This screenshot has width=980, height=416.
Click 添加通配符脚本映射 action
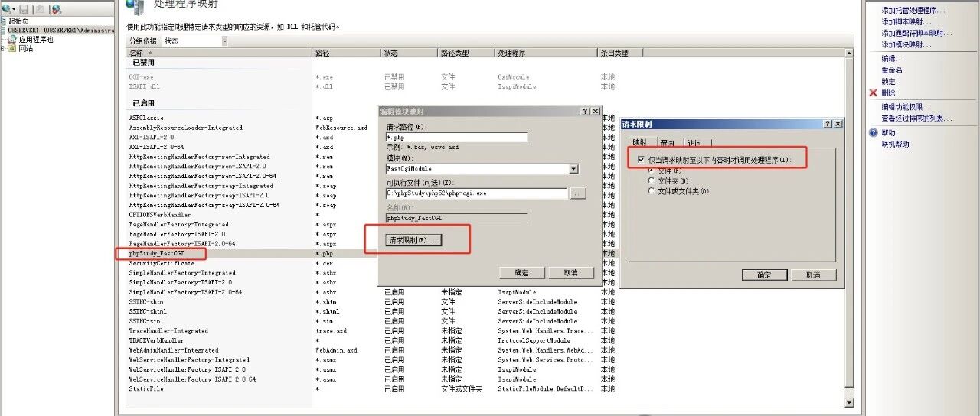click(916, 33)
